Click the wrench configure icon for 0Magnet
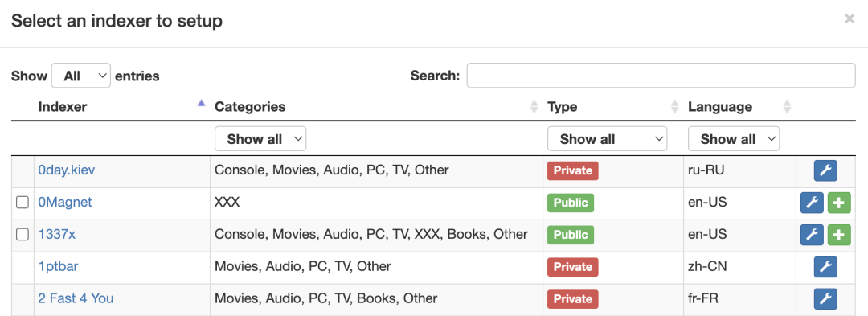The image size is (868, 316). (812, 203)
